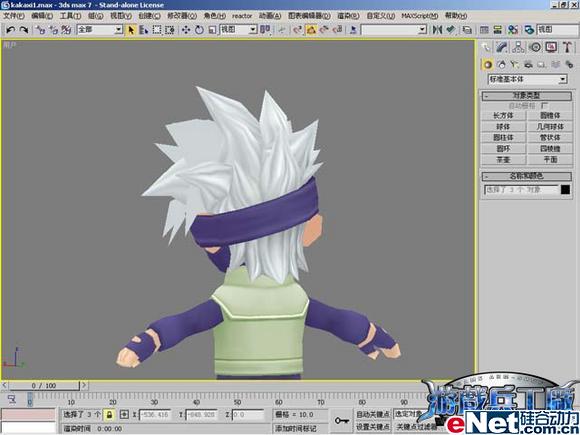580x435 pixels.
Task: Switch to the Modify command panel tab
Action: [x=502, y=47]
